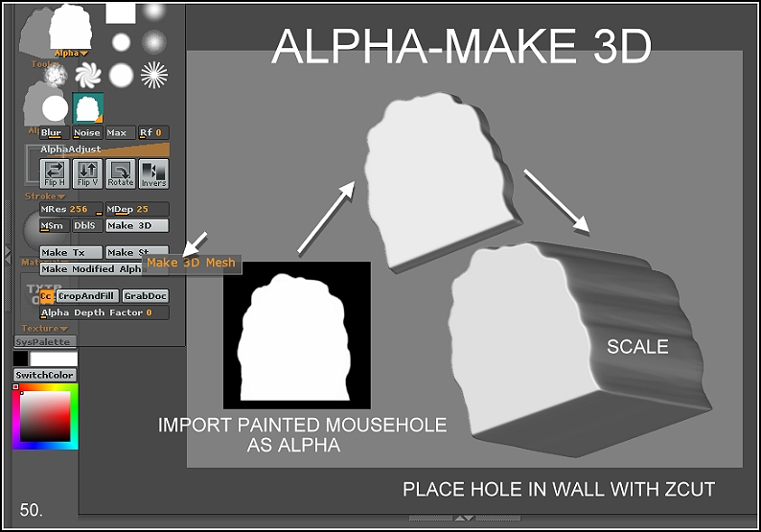The height and width of the screenshot is (532, 761).
Task: Adjust the Alpha Depth Factor slider
Action: [x=104, y=312]
